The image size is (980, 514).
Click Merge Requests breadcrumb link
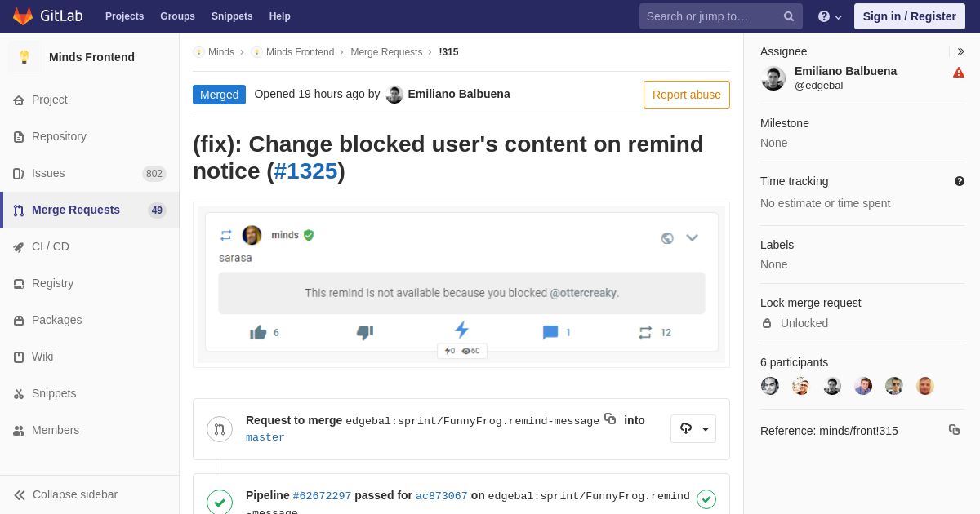point(386,52)
